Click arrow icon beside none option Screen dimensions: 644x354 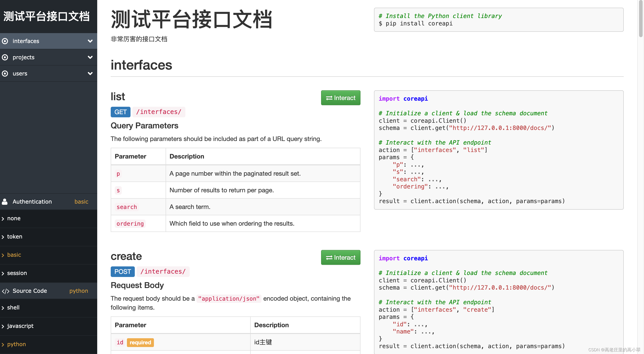pyautogui.click(x=3, y=219)
